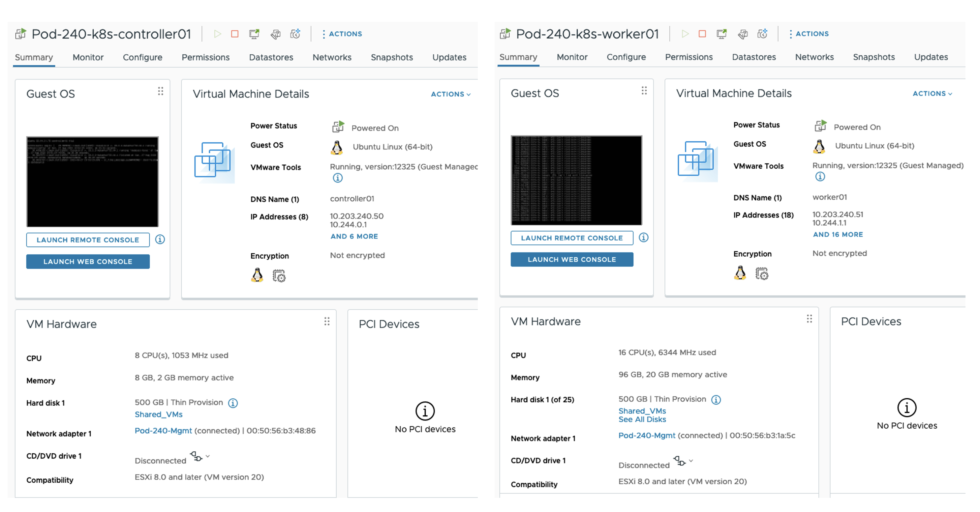Switch to worker01 Configure tab
The width and height of the screenshot is (980, 512).
pos(626,57)
